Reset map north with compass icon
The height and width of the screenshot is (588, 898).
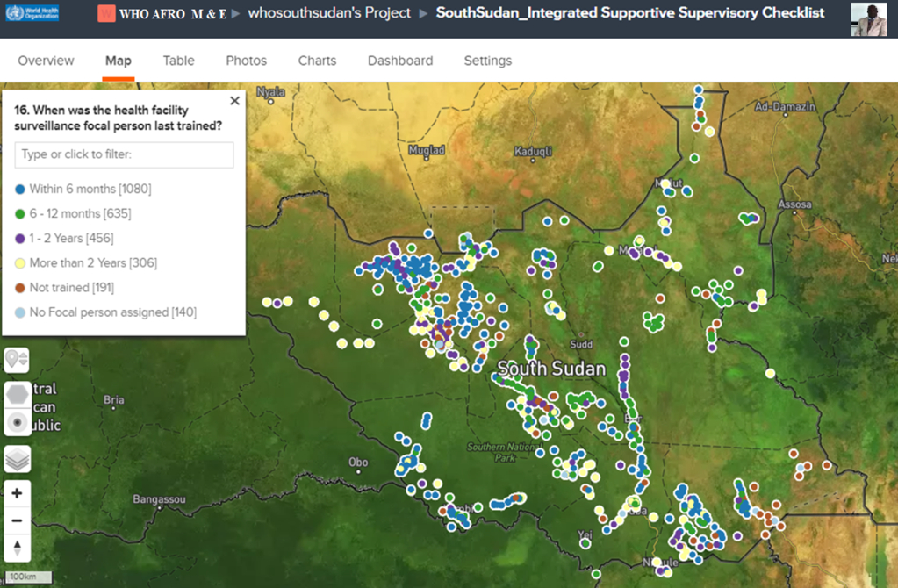(x=18, y=548)
